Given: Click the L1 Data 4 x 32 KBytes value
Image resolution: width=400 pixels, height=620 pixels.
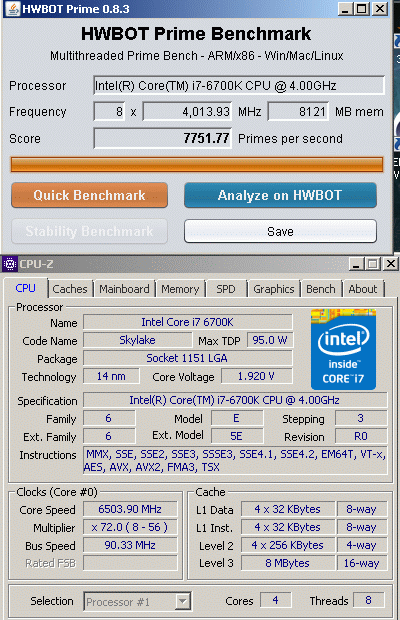Looking at the screenshot, I should click(x=288, y=509).
